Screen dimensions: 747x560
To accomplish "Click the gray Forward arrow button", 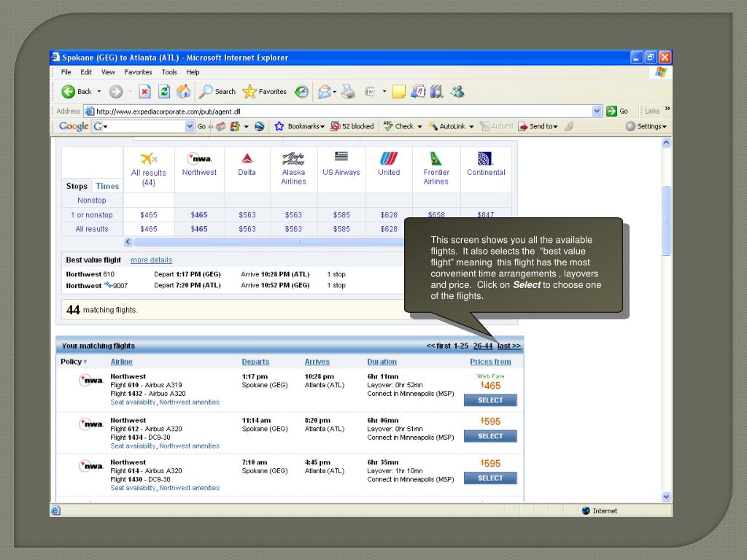I will pos(116,91).
